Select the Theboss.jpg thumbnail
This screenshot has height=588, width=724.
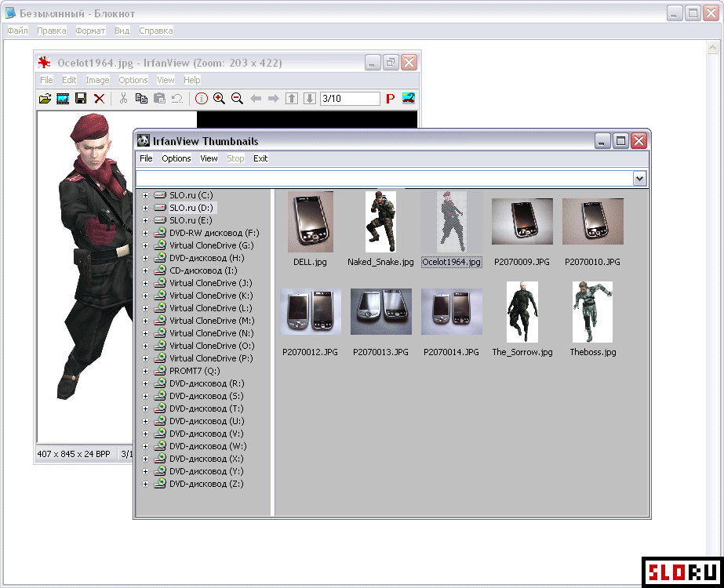[592, 312]
